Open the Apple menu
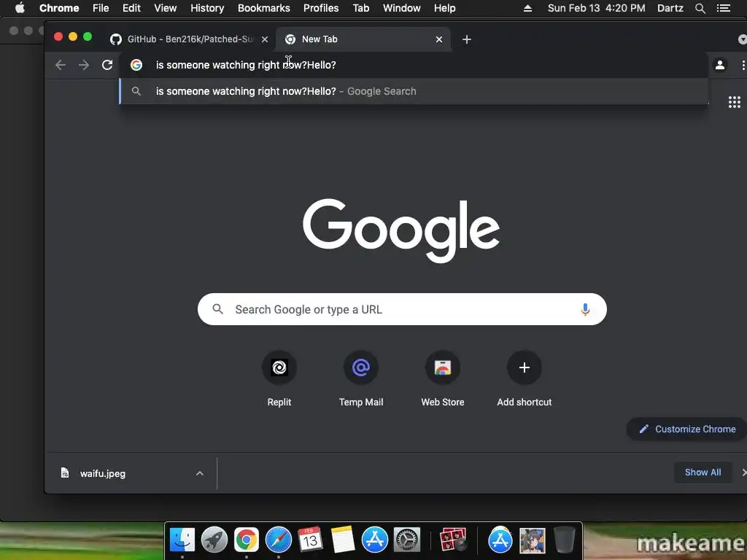Image resolution: width=747 pixels, height=560 pixels. coord(20,8)
